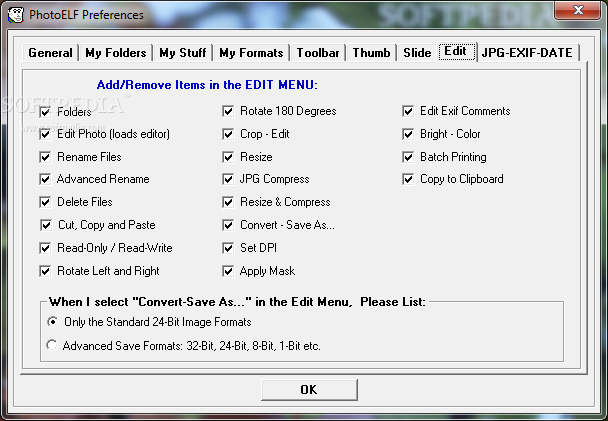The width and height of the screenshot is (608, 421).
Task: Uncheck the Crop - Edit option
Action: tap(228, 134)
